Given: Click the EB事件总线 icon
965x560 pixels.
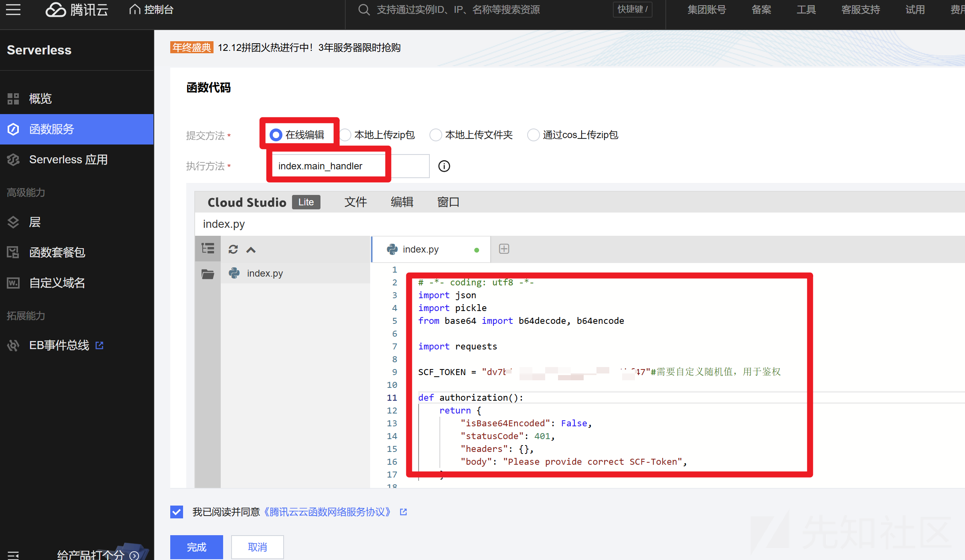Looking at the screenshot, I should coord(13,345).
